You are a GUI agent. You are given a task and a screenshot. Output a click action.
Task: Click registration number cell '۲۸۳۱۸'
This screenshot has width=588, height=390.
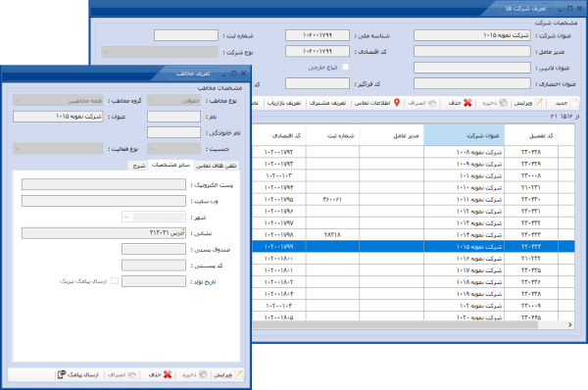332,235
